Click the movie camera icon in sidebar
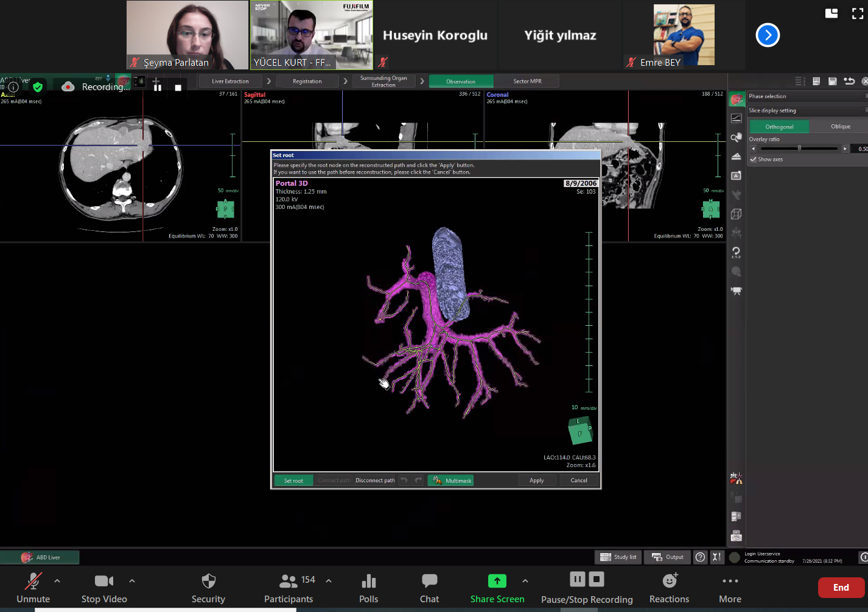Screen dimensions: 868x612 (x=737, y=291)
